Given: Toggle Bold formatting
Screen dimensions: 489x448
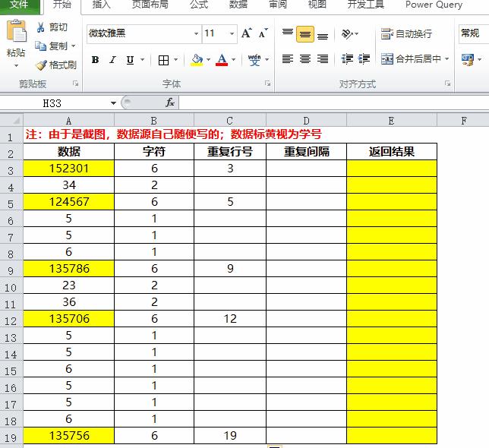Looking at the screenshot, I should pos(96,59).
